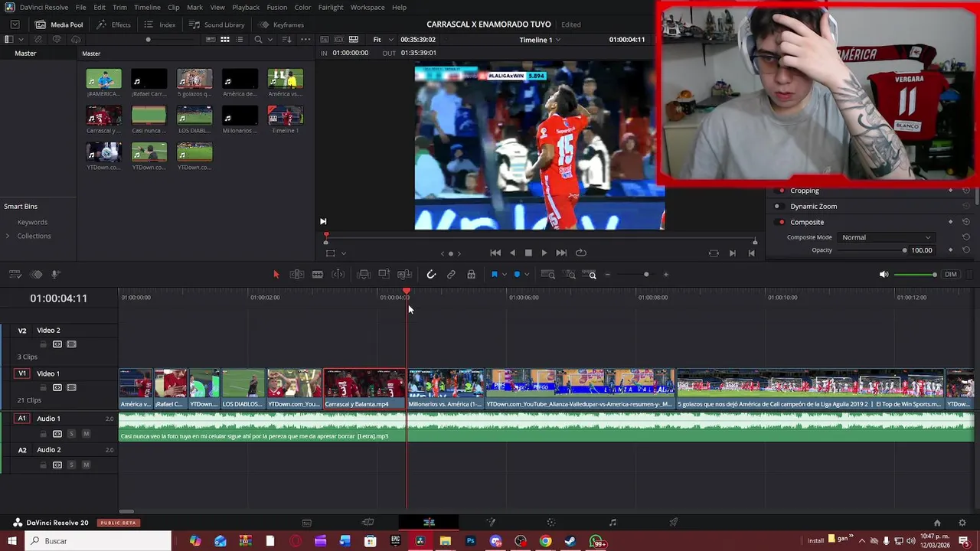The width and height of the screenshot is (980, 551).
Task: Activate the Trim Edit Mode tool
Action: 297,275
